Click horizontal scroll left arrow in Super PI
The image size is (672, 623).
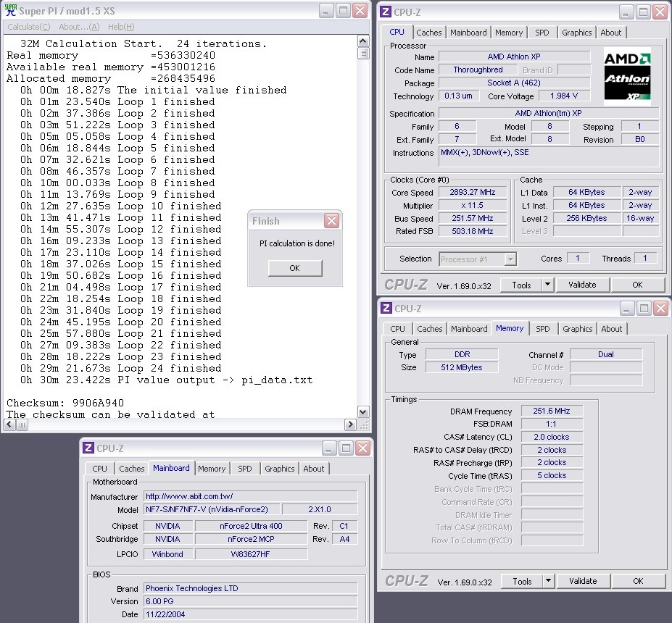pyautogui.click(x=9, y=425)
